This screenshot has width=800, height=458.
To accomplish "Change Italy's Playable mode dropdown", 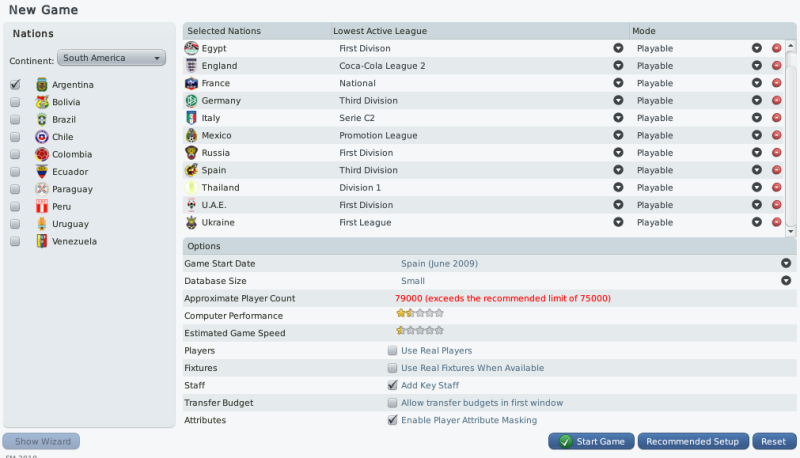I will pos(757,118).
